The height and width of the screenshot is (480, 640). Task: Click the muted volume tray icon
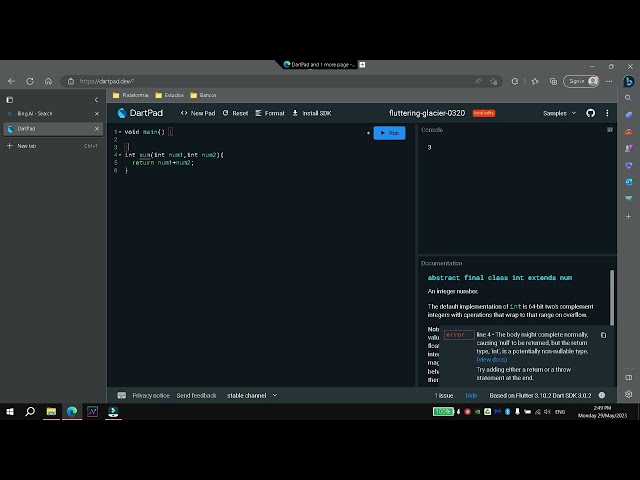point(547,411)
